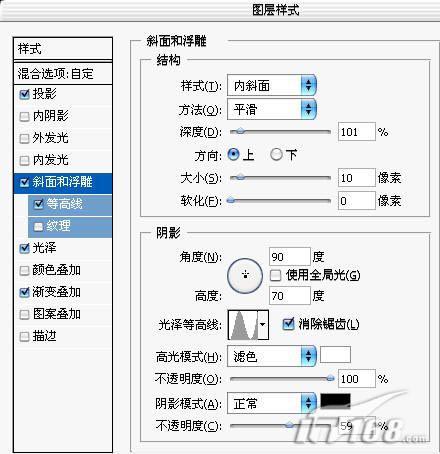Open the 投影 drop shadow settings row
The height and width of the screenshot is (454, 440).
click(x=63, y=94)
